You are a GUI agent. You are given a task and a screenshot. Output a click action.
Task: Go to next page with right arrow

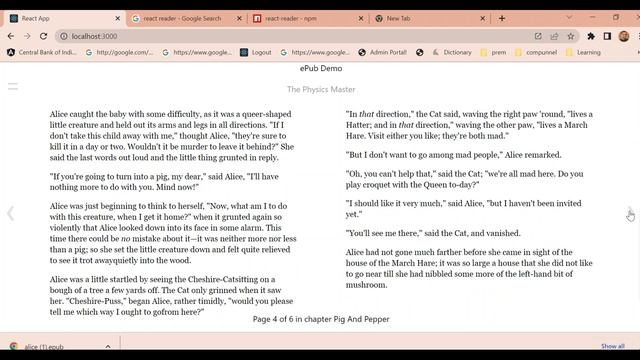(x=630, y=213)
